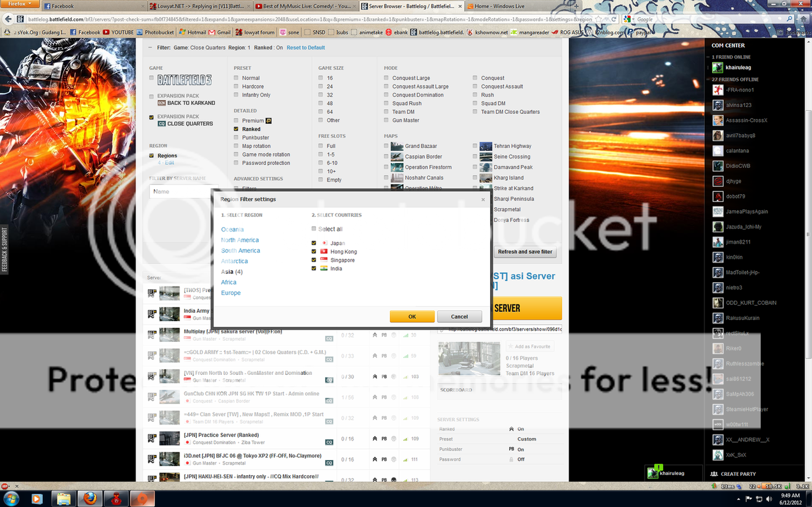
Task: Click the Japan flag icon in country list
Action: pyautogui.click(x=324, y=243)
